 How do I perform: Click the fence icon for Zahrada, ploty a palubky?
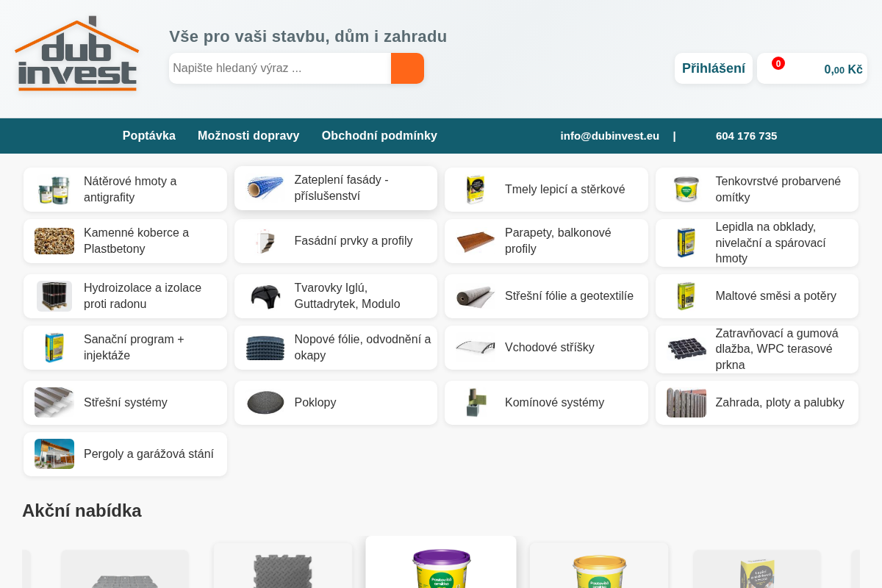[686, 403]
